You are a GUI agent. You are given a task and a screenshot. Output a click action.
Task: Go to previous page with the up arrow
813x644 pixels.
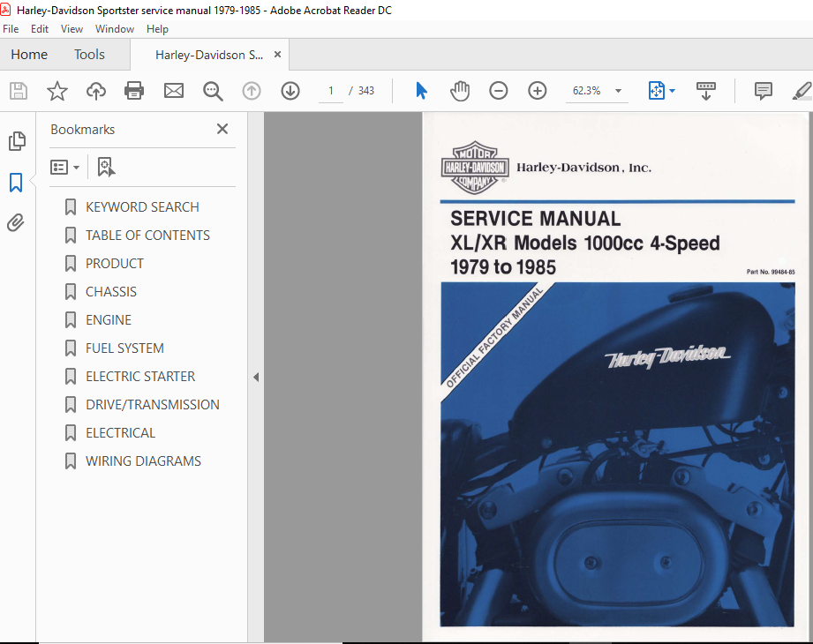click(x=252, y=91)
